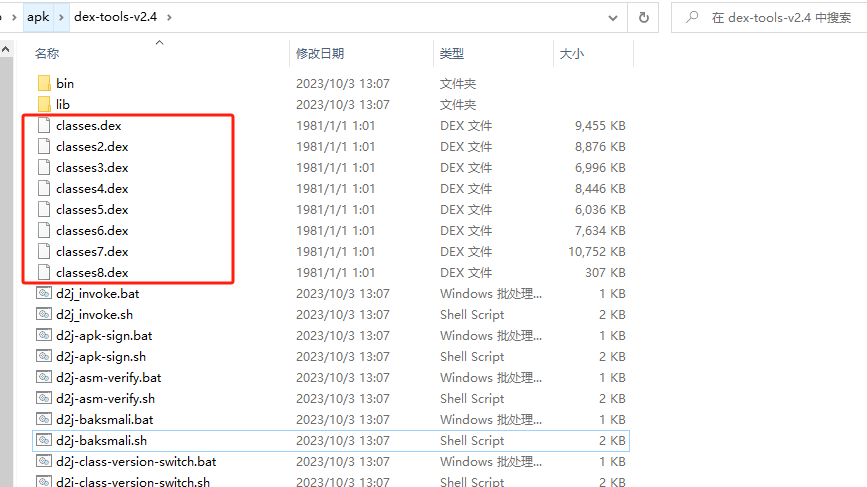Click the d2j-baksmali.sh file icon

tap(44, 441)
